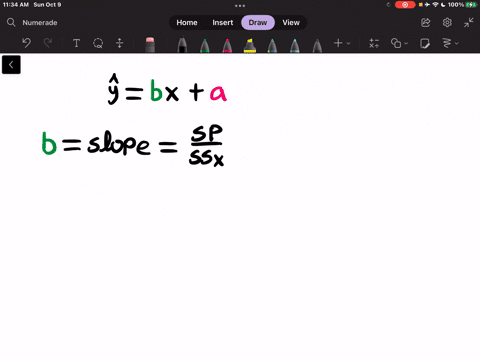Viewport: 480px width, 360px height.
Task: Undo the last ink stroke
Action: [x=26, y=43]
